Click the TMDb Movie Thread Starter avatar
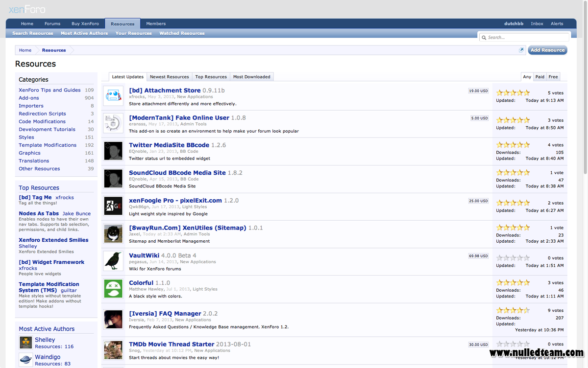The image size is (588, 368). coord(113,350)
